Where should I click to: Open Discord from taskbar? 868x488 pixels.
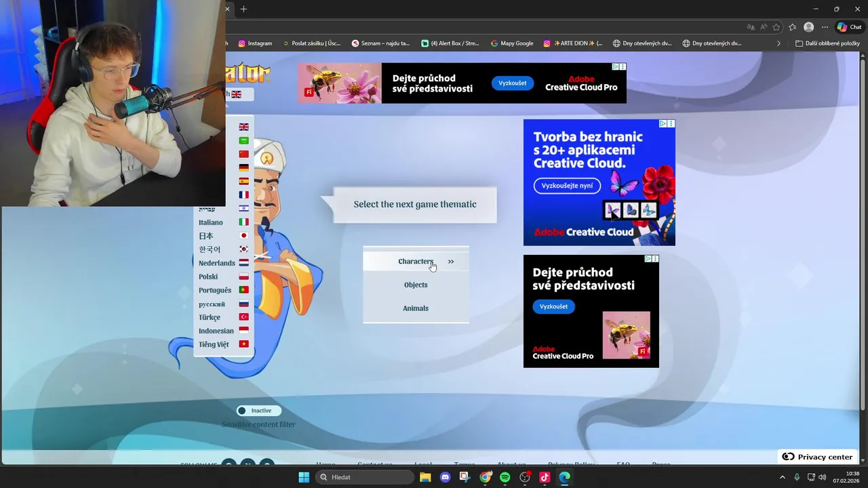point(445,477)
